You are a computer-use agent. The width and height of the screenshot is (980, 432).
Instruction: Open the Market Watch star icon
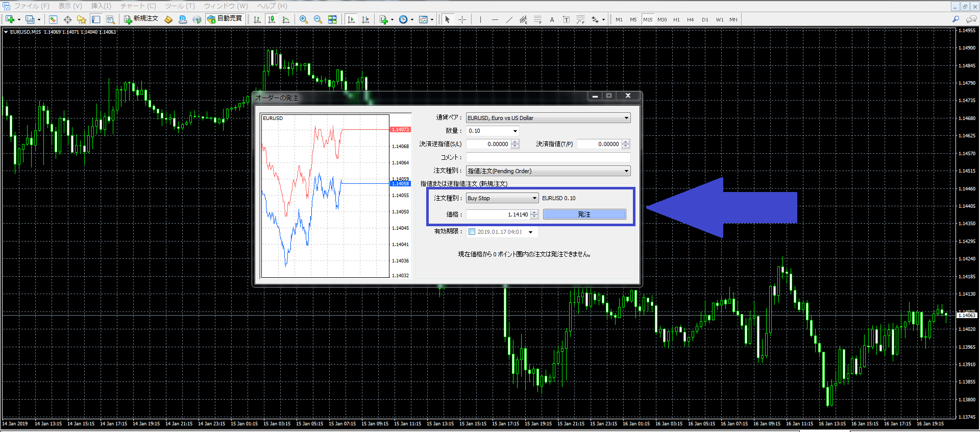[x=81, y=19]
